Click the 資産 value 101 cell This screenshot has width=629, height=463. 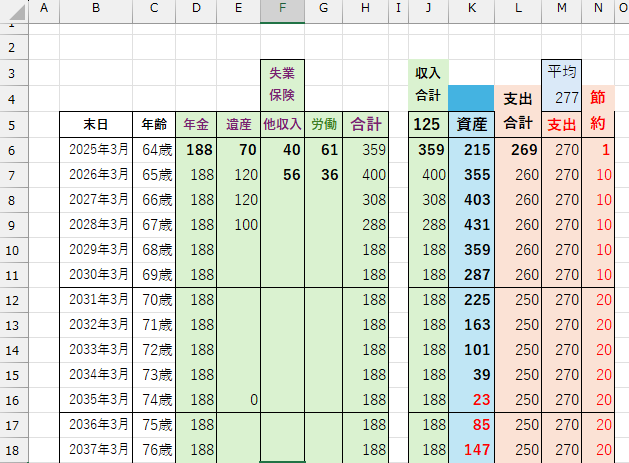tap(471, 350)
